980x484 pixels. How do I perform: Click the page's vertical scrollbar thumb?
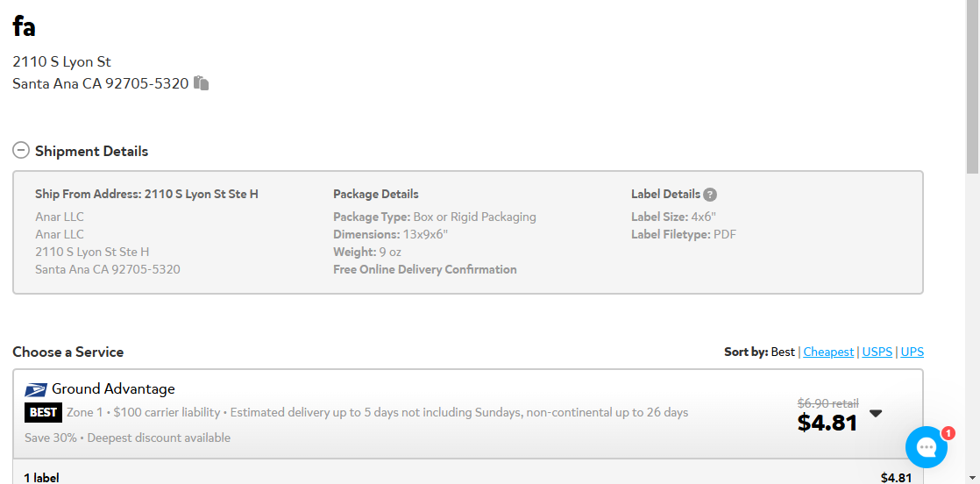tap(972, 86)
